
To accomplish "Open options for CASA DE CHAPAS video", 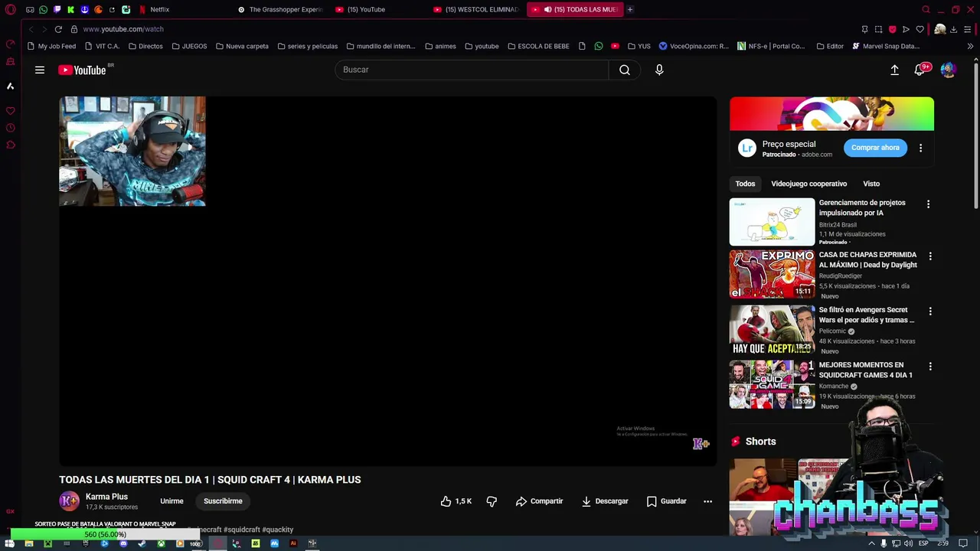I will pos(930,256).
